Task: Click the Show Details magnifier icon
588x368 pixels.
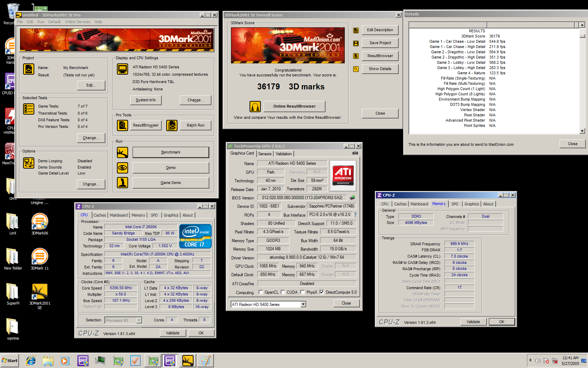Action: [x=356, y=69]
